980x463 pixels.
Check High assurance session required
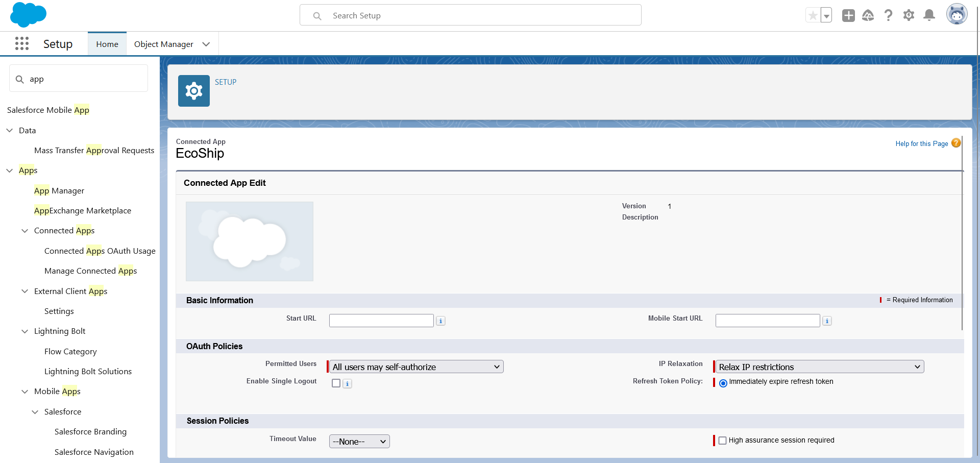[722, 441]
